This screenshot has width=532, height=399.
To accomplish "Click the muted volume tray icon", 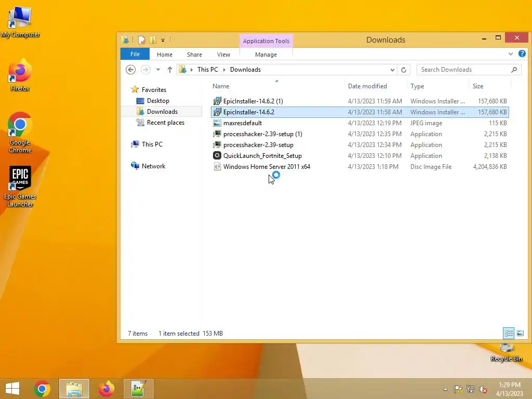I will [x=483, y=389].
